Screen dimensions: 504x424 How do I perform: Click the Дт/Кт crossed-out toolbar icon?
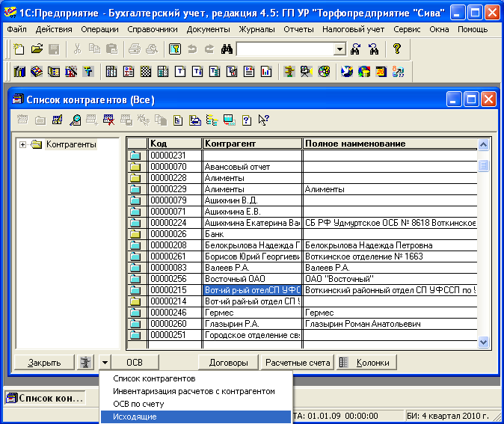coord(71,71)
